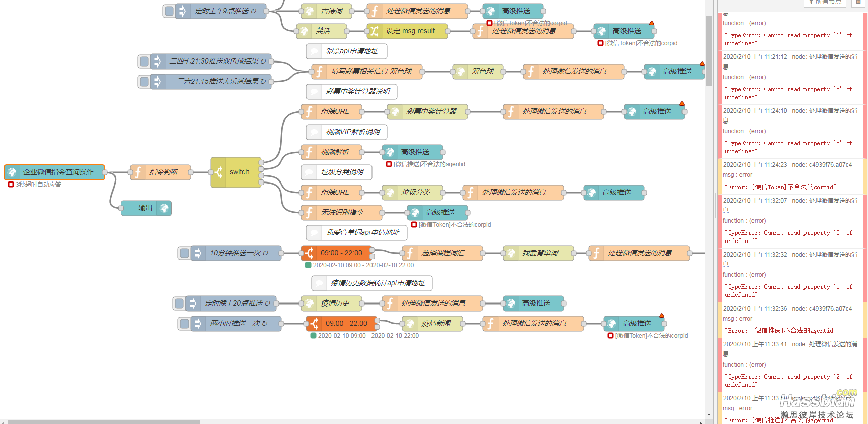The image size is (868, 424).
Task: Click the time-range icon on 两小时推送一次 row
Action: [314, 323]
